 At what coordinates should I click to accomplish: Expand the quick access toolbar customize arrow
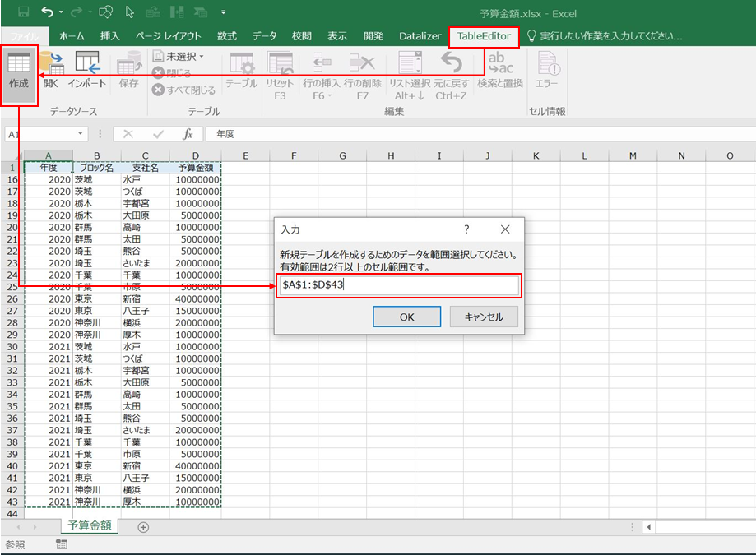(223, 13)
